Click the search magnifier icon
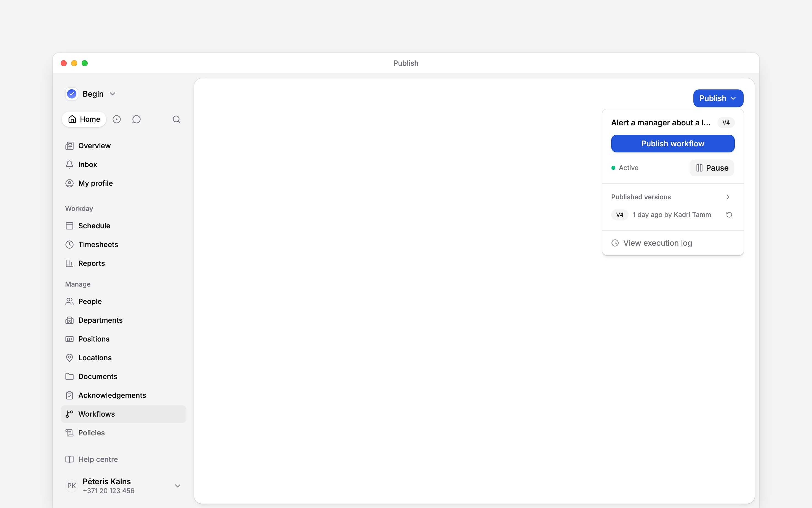812x508 pixels. pos(177,119)
